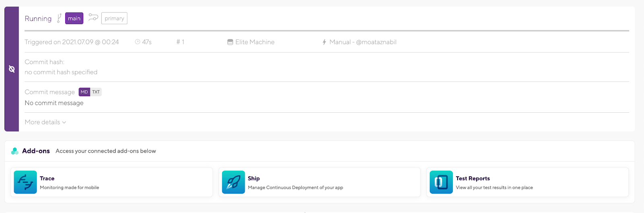
Task: Click the build number # 1
Action: coord(180,42)
